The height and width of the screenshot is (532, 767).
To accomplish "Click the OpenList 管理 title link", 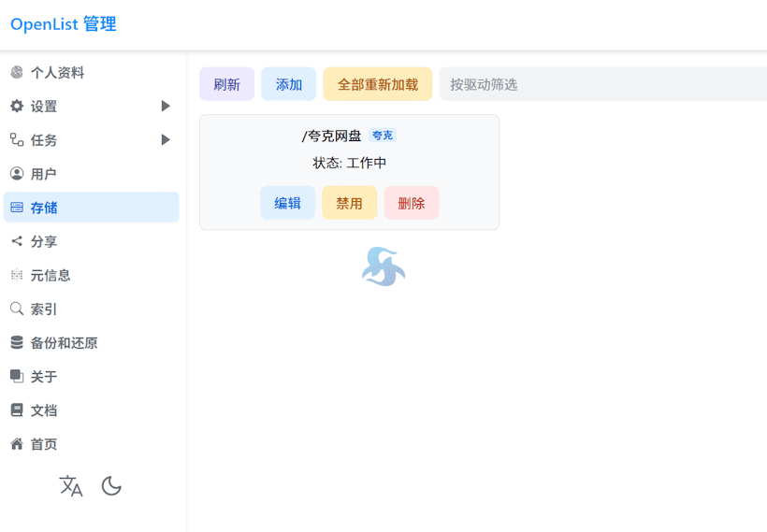I will click(64, 24).
